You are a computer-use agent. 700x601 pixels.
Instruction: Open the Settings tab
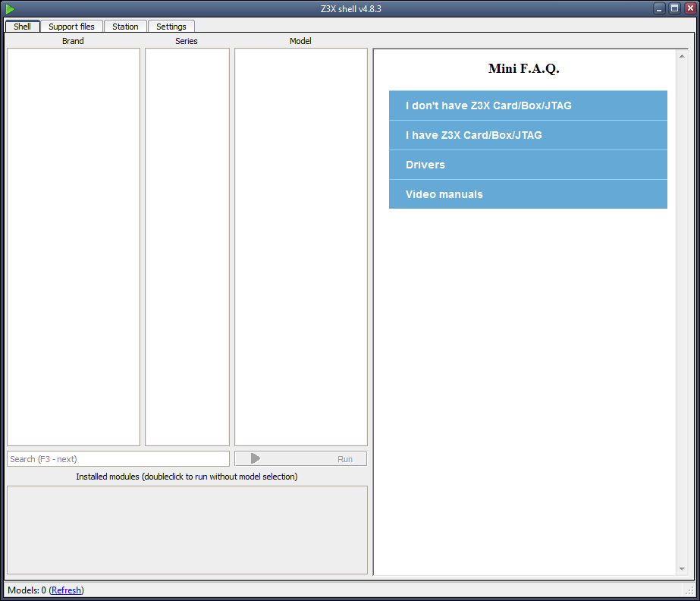[x=171, y=27]
